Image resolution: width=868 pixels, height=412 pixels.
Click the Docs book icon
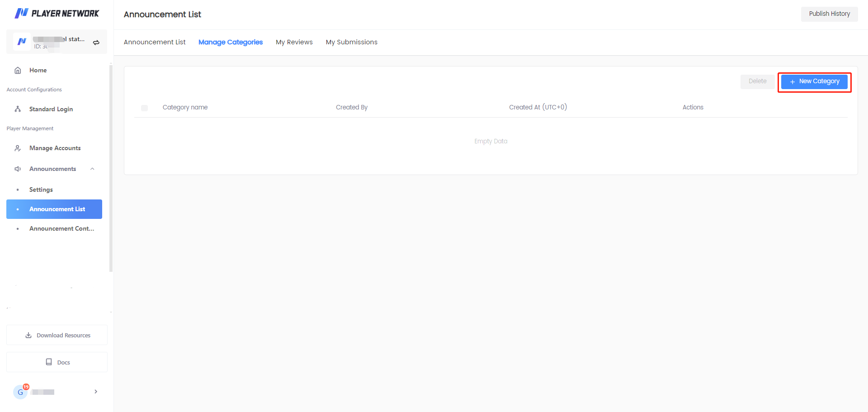click(49, 362)
